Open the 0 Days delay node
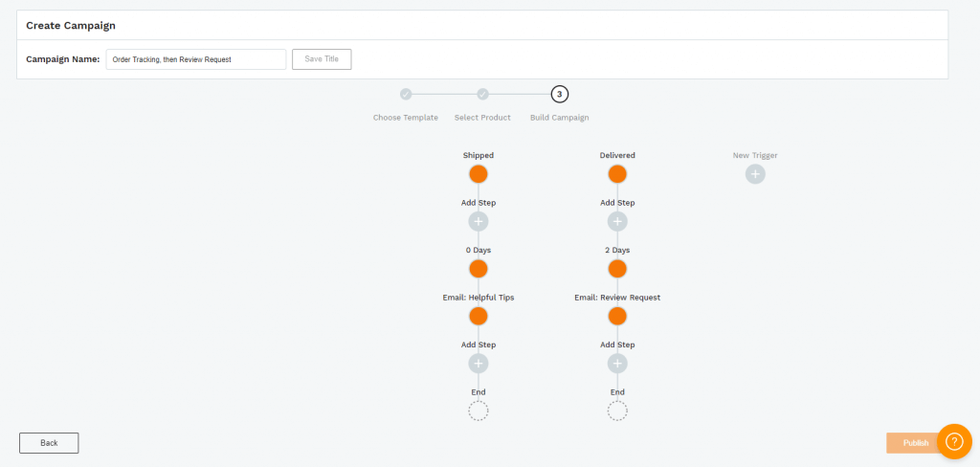The height and width of the screenshot is (467, 980). click(479, 269)
